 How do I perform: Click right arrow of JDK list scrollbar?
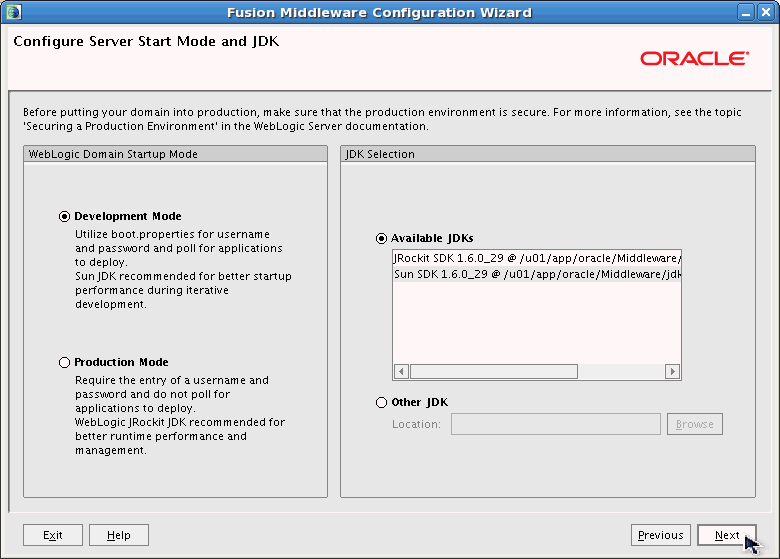click(673, 372)
